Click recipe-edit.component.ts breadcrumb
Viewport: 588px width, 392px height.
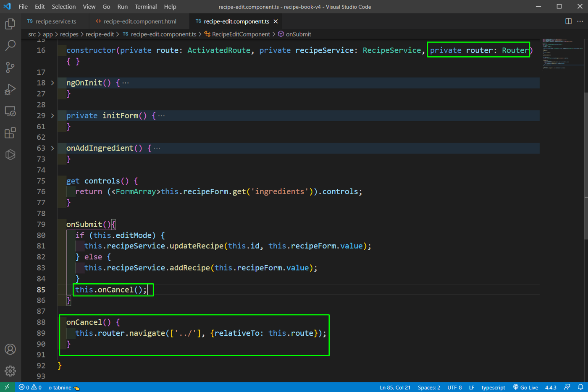tap(160, 34)
